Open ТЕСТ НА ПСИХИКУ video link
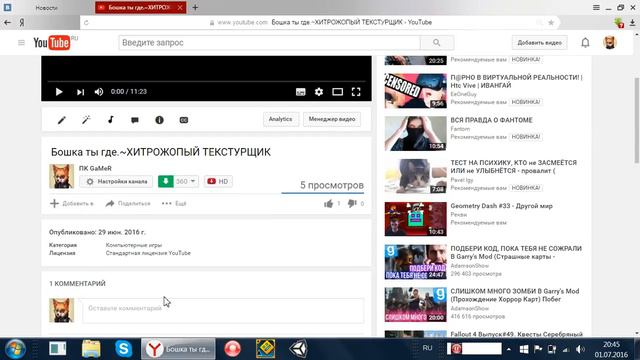Viewport: 640px width, 360px height. click(513, 167)
